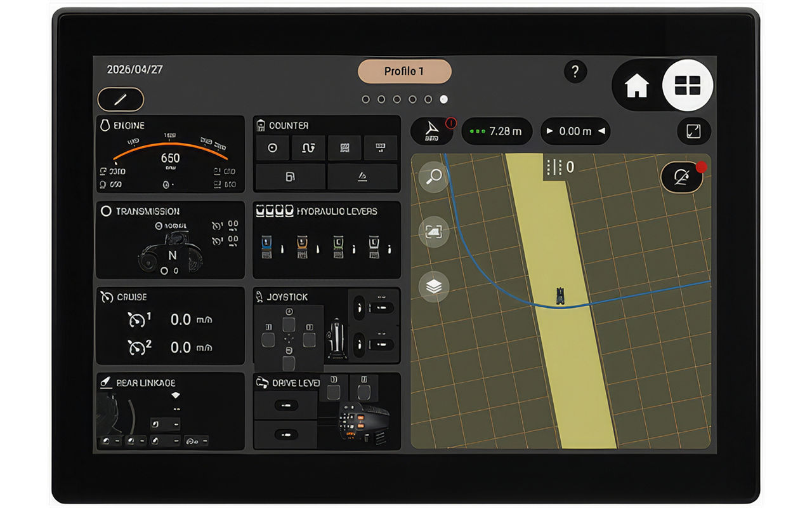
Task: Expand the map to fullscreen
Action: pos(693,131)
